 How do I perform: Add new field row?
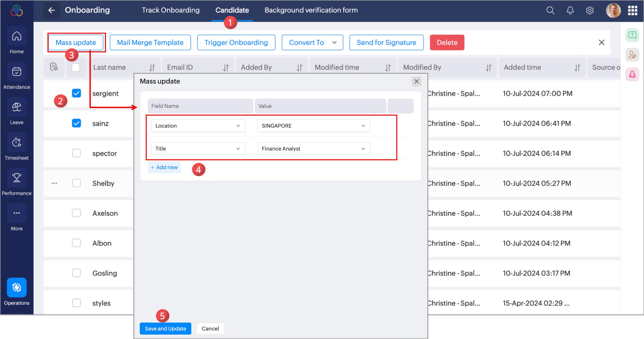click(x=164, y=167)
